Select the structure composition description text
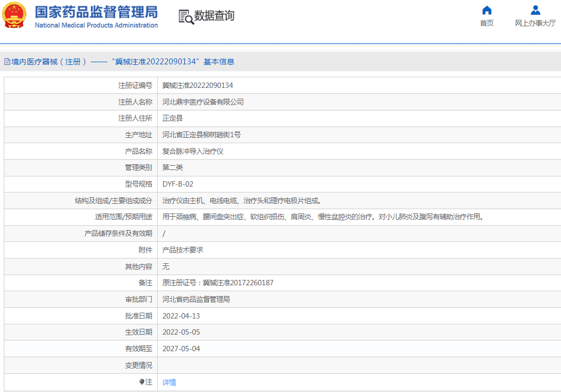This screenshot has height=392, width=561. tap(242, 201)
